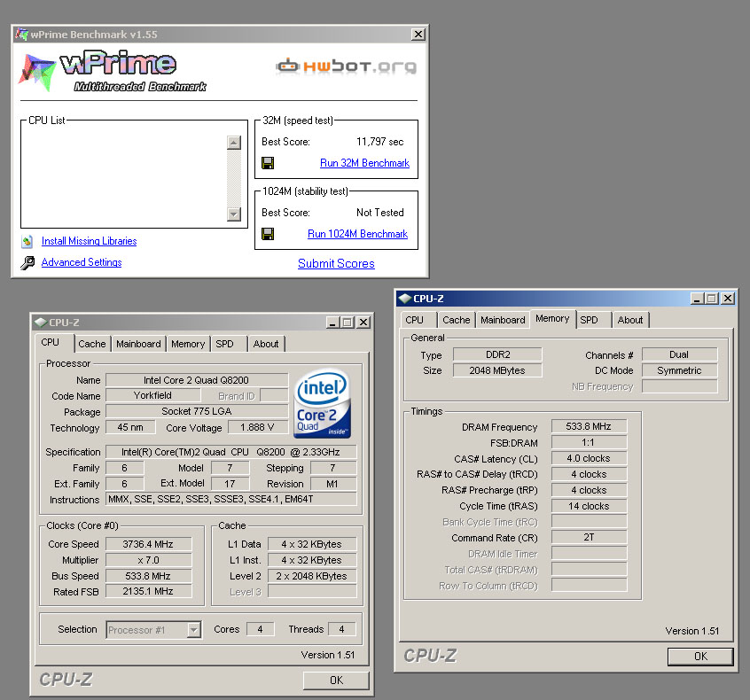This screenshot has width=750, height=700.
Task: Run the 32M Benchmark
Action: point(364,163)
